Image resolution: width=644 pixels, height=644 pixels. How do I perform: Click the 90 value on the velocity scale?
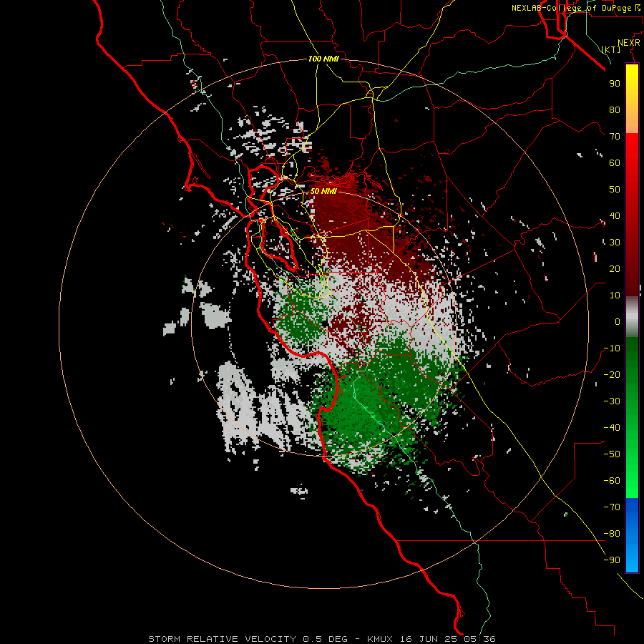click(615, 84)
